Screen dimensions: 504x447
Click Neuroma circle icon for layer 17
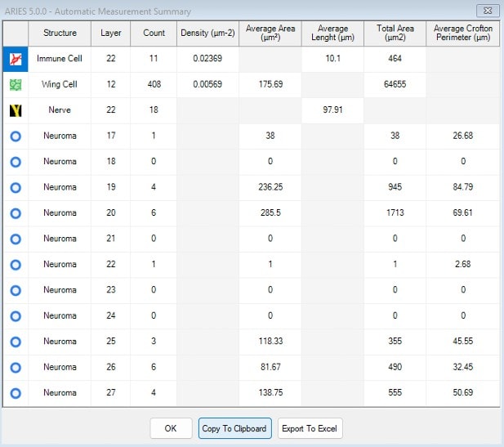[x=16, y=136]
